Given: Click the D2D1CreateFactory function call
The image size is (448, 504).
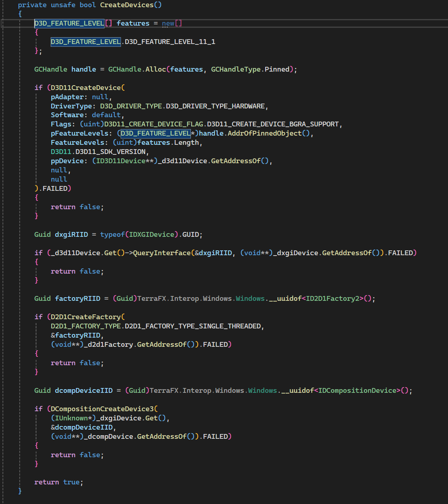Looking at the screenshot, I should tap(86, 317).
